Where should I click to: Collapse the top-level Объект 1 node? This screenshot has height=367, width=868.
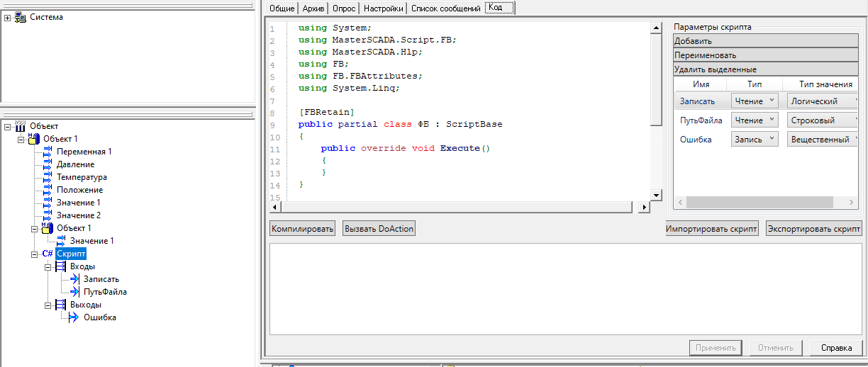(x=21, y=139)
